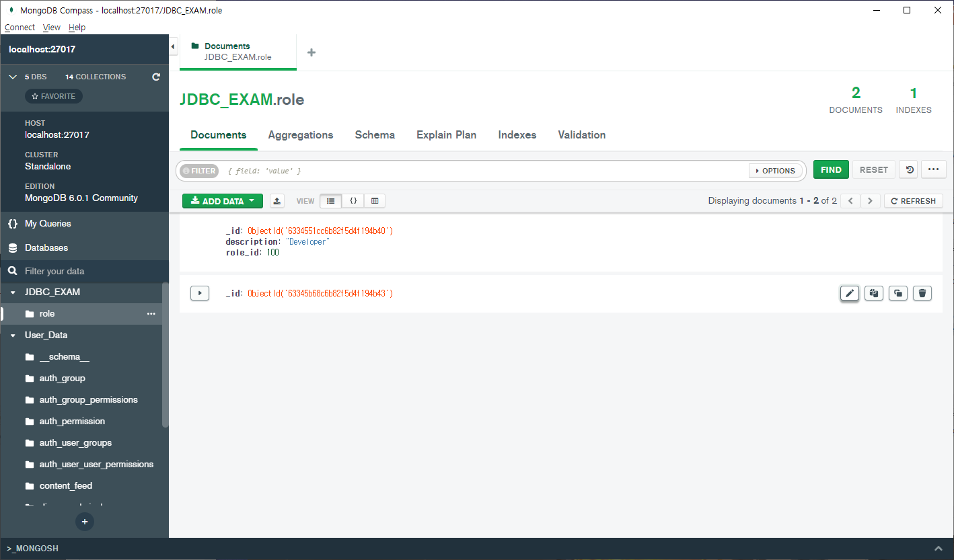This screenshot has width=954, height=560.
Task: Go to previous page of documents
Action: pos(850,201)
